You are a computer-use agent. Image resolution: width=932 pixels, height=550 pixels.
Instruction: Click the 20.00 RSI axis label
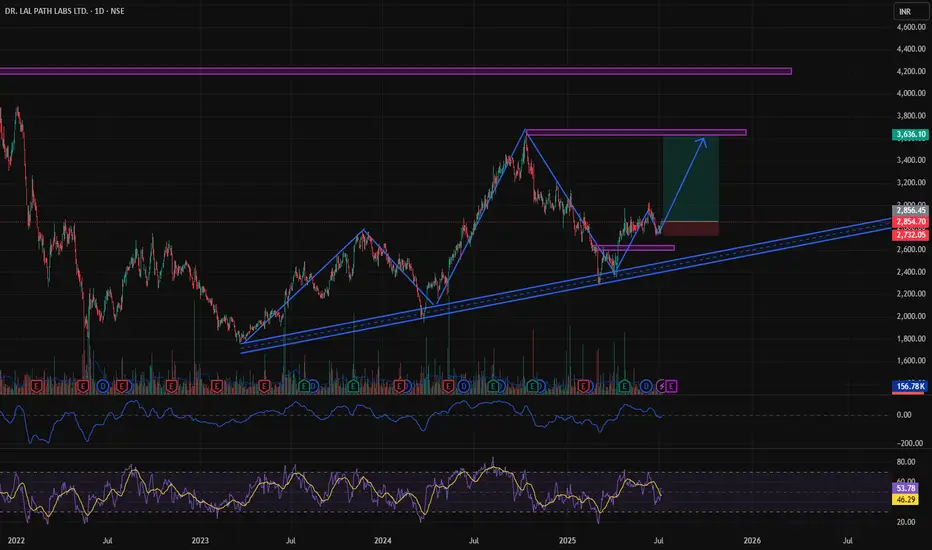(905, 522)
